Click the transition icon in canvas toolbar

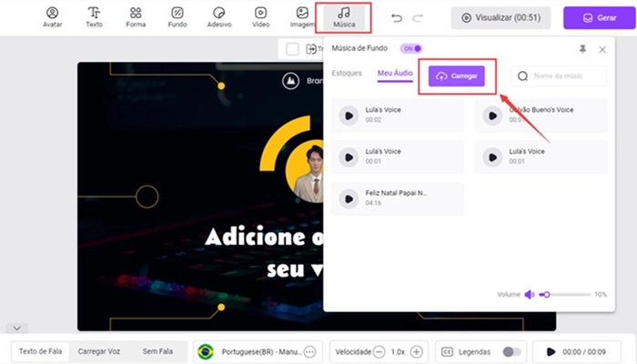pos(311,49)
